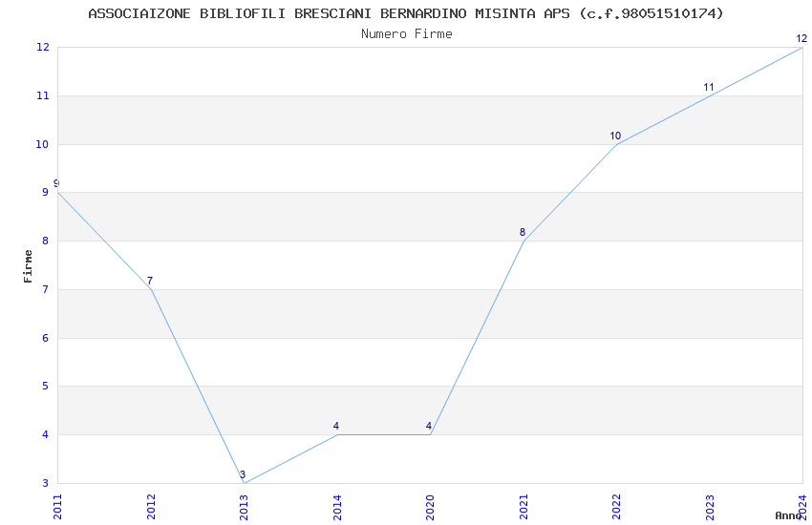
Task: Click the 'Anno' x-axis label
Action: [x=788, y=515]
